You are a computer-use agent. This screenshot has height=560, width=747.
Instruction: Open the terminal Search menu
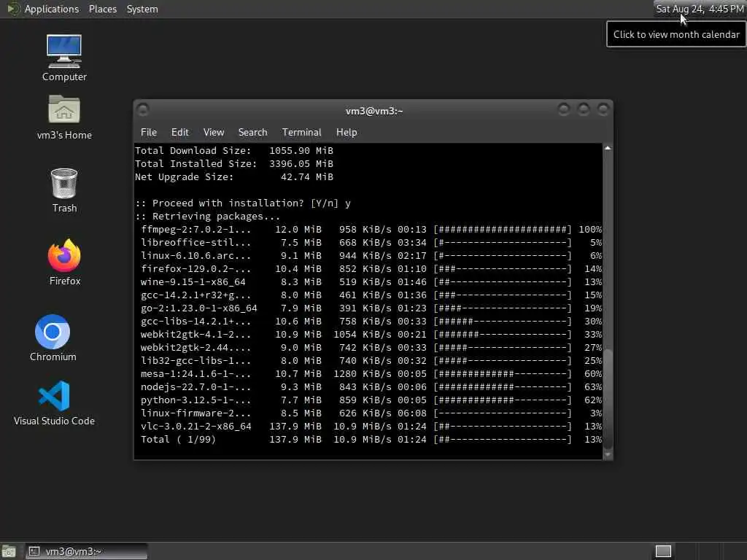point(252,133)
